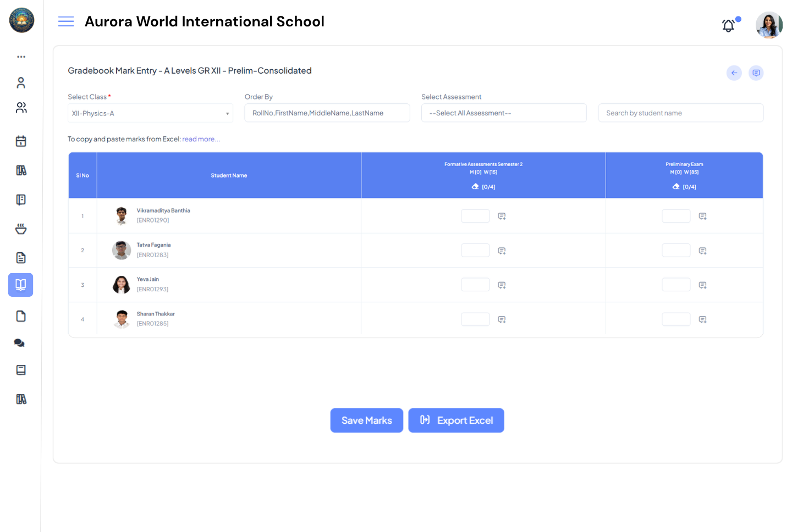Viewport: 792px width, 532px height.
Task: Add a remark for Sharan Thakkar's prelim mark
Action: coord(702,319)
